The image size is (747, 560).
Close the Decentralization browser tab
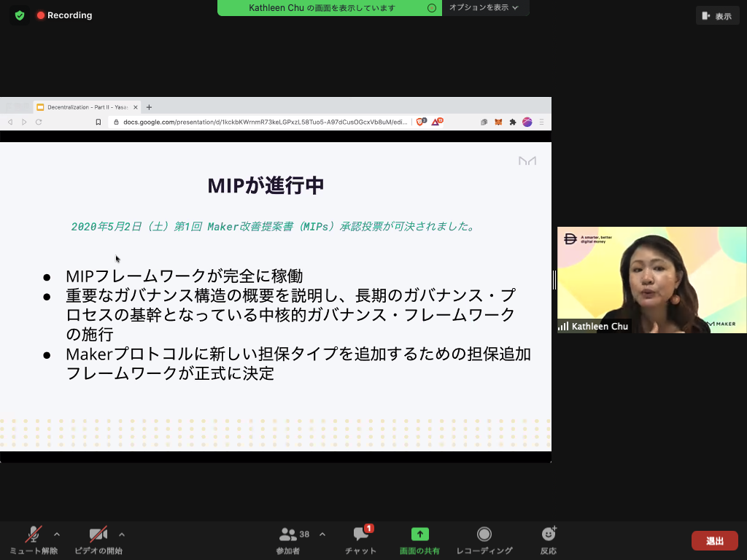point(135,107)
